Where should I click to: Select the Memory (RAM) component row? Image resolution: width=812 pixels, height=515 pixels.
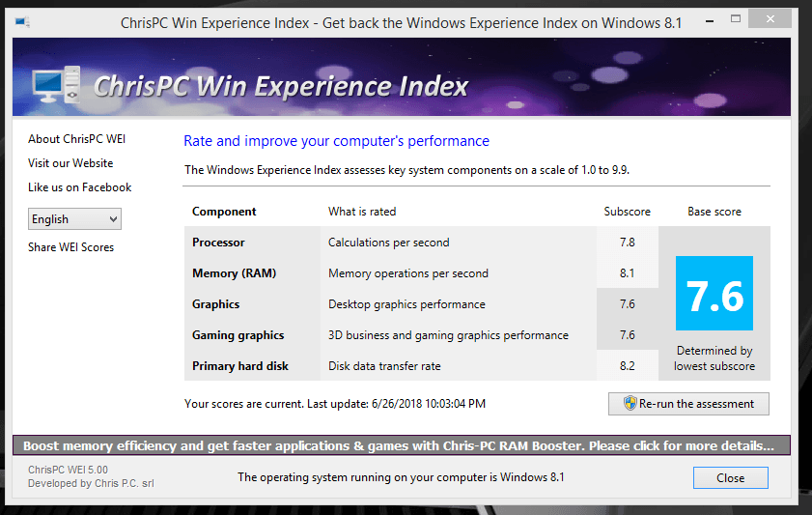click(234, 273)
